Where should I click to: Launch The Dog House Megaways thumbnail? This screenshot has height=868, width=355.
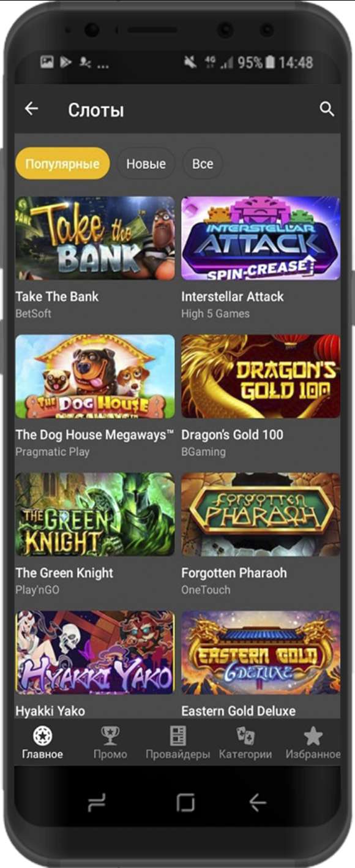(95, 376)
